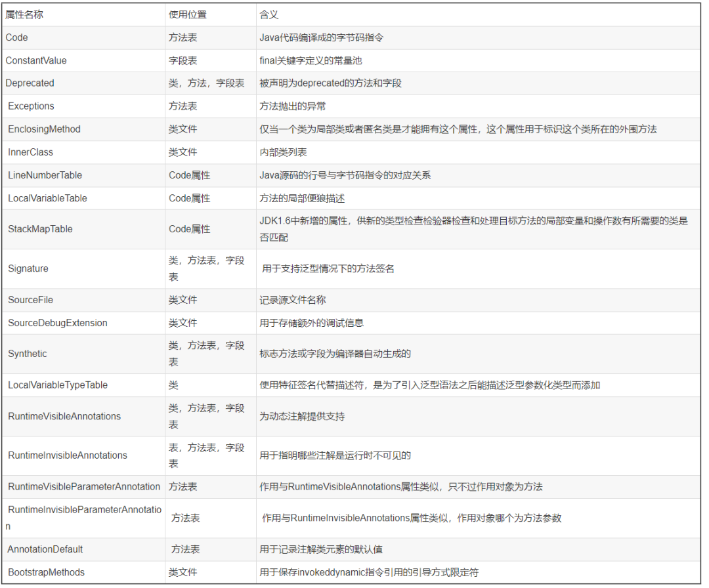Image resolution: width=709 pixels, height=588 pixels.
Task: Click 'Code属性' in LineNumberTable row
Action: pos(190,175)
